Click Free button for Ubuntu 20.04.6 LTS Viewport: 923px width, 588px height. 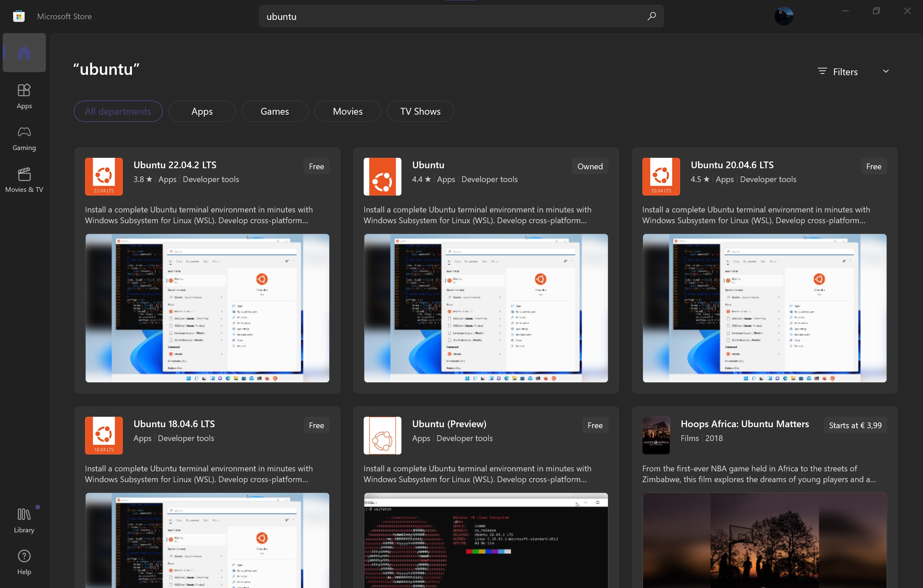pyautogui.click(x=874, y=166)
